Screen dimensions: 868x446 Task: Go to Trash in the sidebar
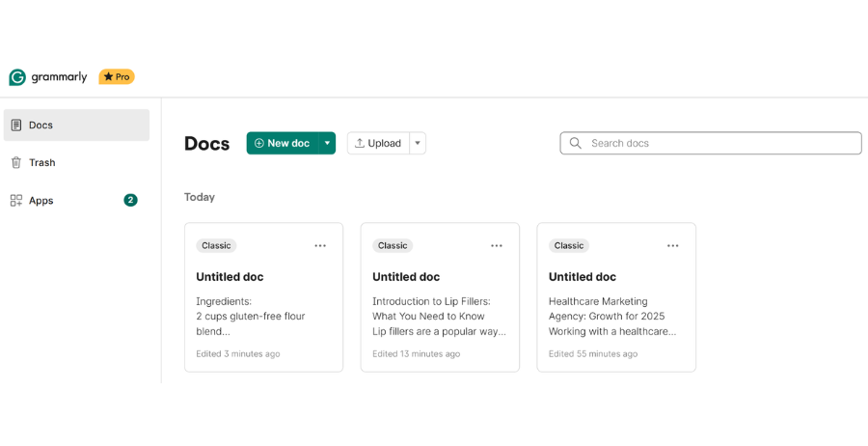[42, 163]
